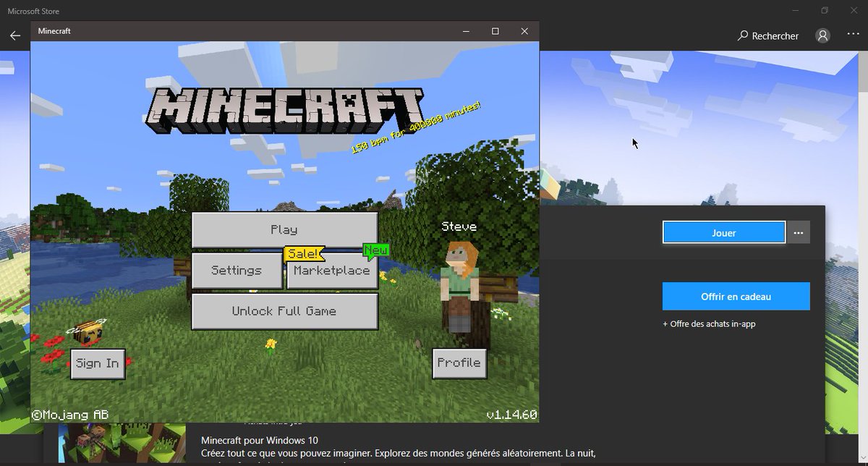This screenshot has width=868, height=466.
Task: Maximize the Minecraft window
Action: click(495, 31)
